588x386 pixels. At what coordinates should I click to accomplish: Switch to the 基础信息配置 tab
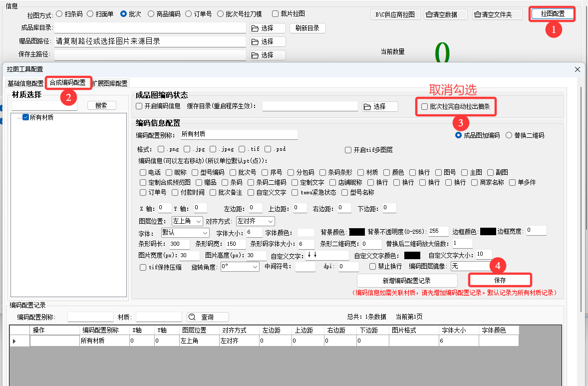(x=25, y=83)
